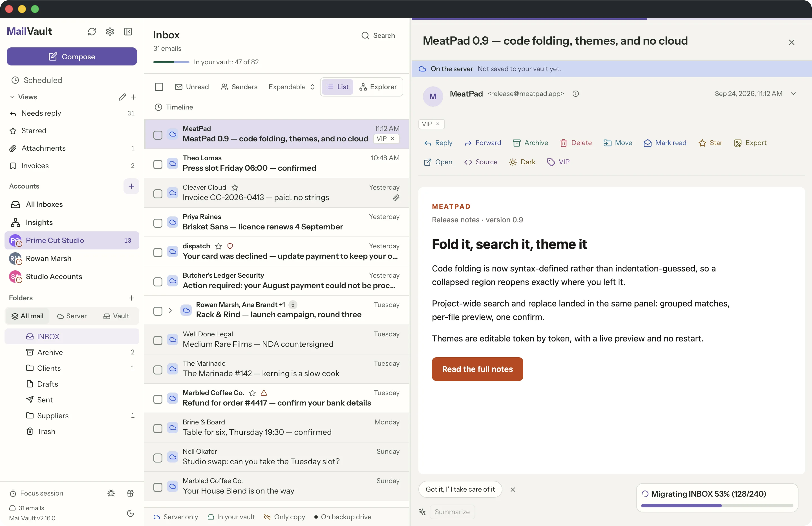The height and width of the screenshot is (526, 812).
Task: Open the Senders grouping
Action: pyautogui.click(x=239, y=87)
